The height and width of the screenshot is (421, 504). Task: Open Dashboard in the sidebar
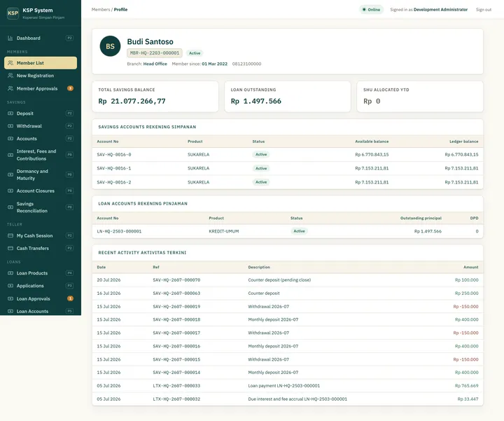(x=41, y=38)
